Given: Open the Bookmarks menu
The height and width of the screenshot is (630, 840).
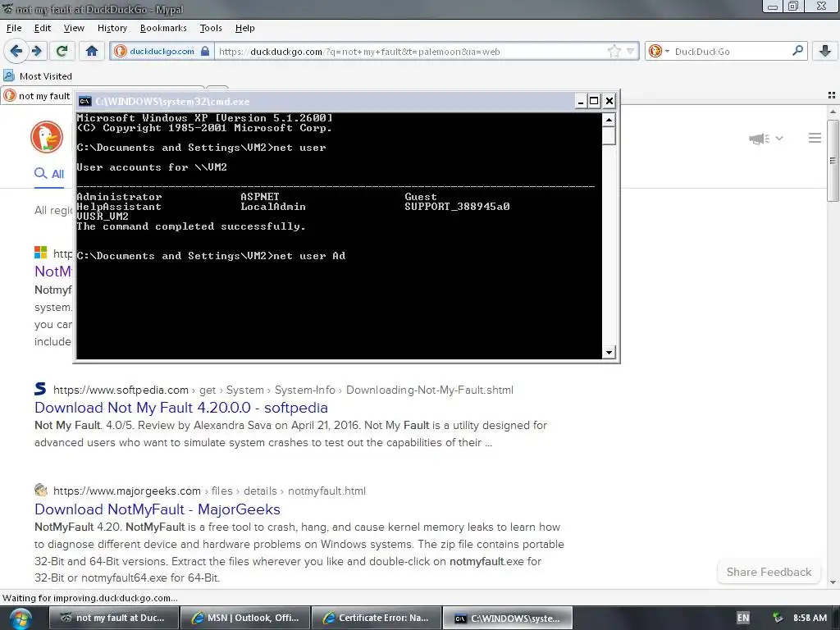Looking at the screenshot, I should click(163, 28).
